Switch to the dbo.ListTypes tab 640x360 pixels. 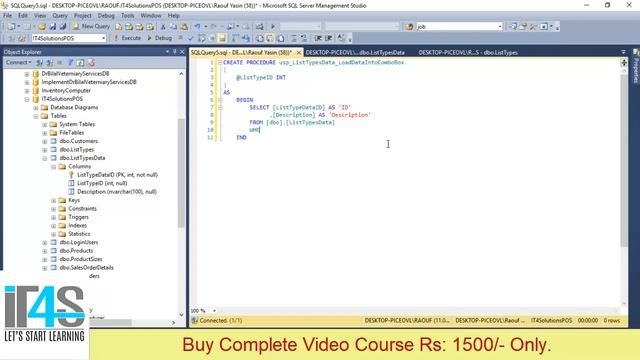pyautogui.click(x=468, y=53)
